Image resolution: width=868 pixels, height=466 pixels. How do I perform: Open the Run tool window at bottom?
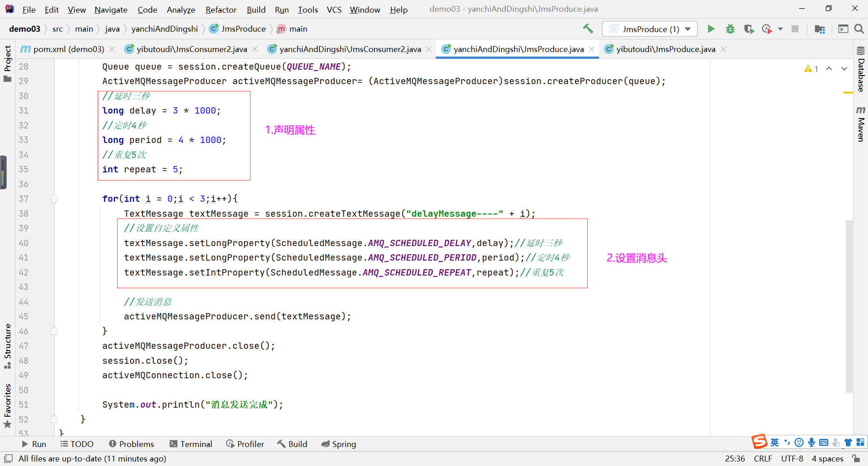click(34, 444)
